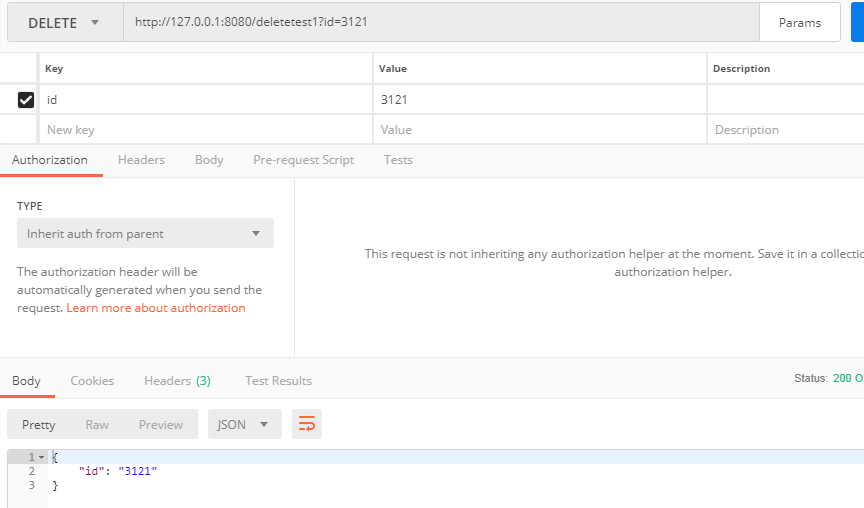The height and width of the screenshot is (508, 864).
Task: Open the Pre-request Script tab
Action: [304, 160]
